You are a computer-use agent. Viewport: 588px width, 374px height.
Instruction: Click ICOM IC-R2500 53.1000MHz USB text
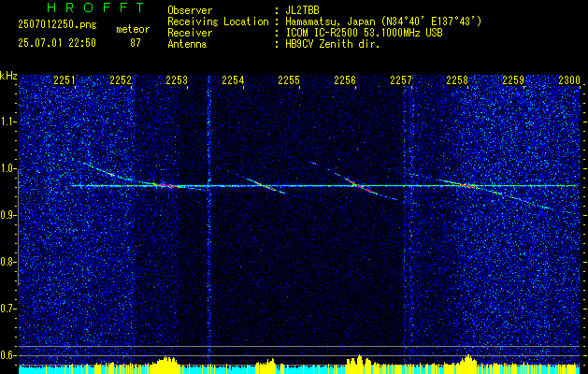(364, 33)
